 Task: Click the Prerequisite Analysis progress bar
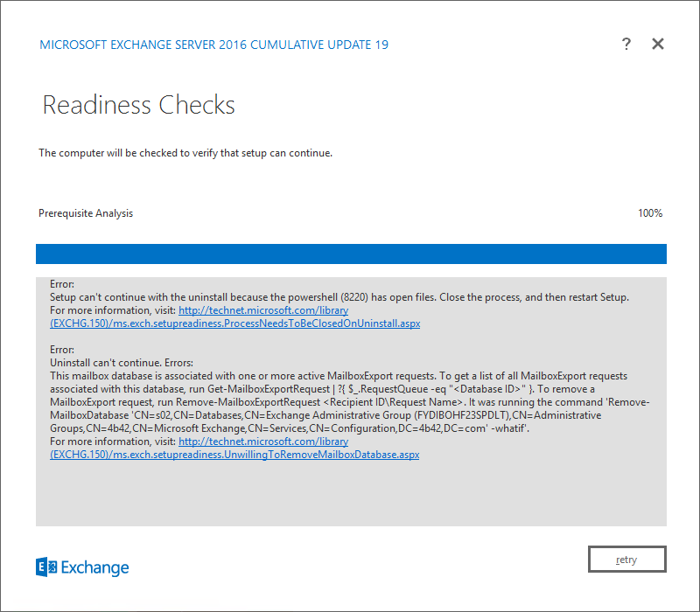click(351, 254)
